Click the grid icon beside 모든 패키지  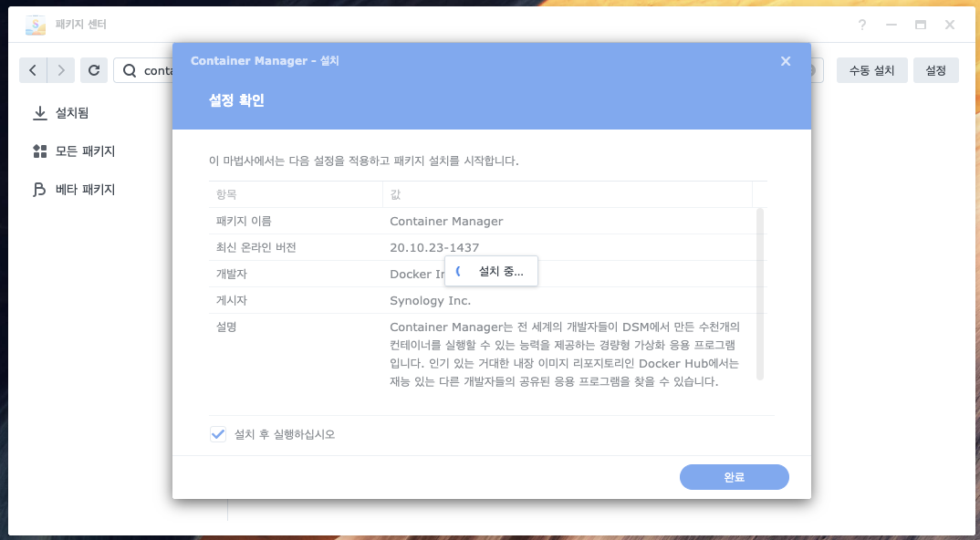(x=40, y=151)
